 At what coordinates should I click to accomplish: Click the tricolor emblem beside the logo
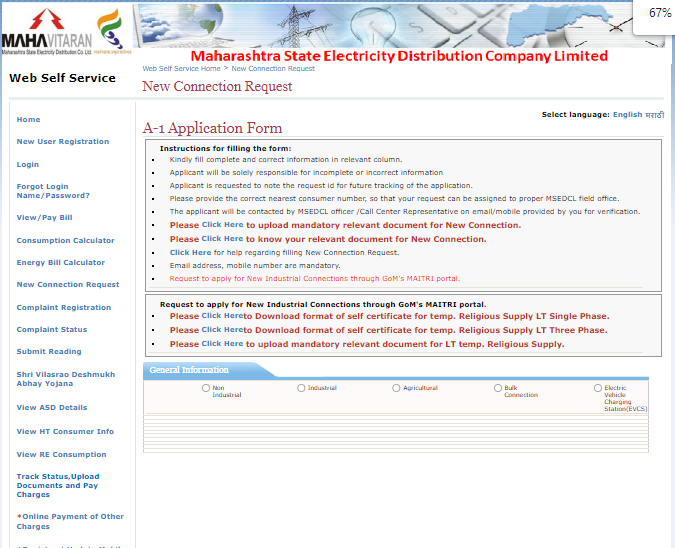pos(111,30)
